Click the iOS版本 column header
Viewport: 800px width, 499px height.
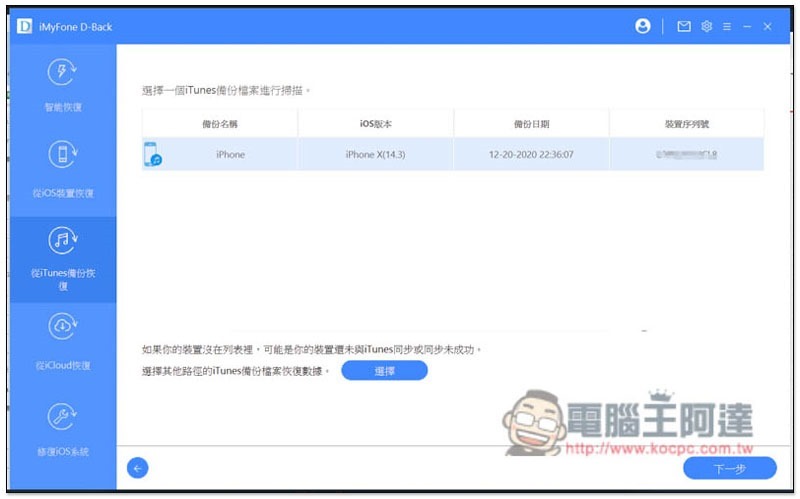click(376, 123)
